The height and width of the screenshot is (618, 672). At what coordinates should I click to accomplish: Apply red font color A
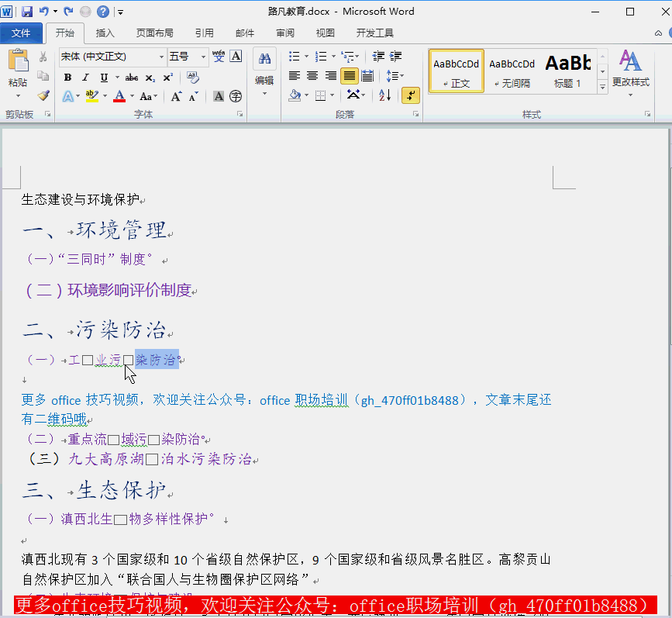119,96
